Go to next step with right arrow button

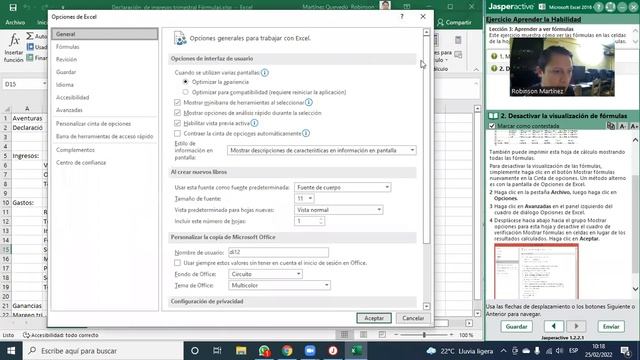[576, 327]
